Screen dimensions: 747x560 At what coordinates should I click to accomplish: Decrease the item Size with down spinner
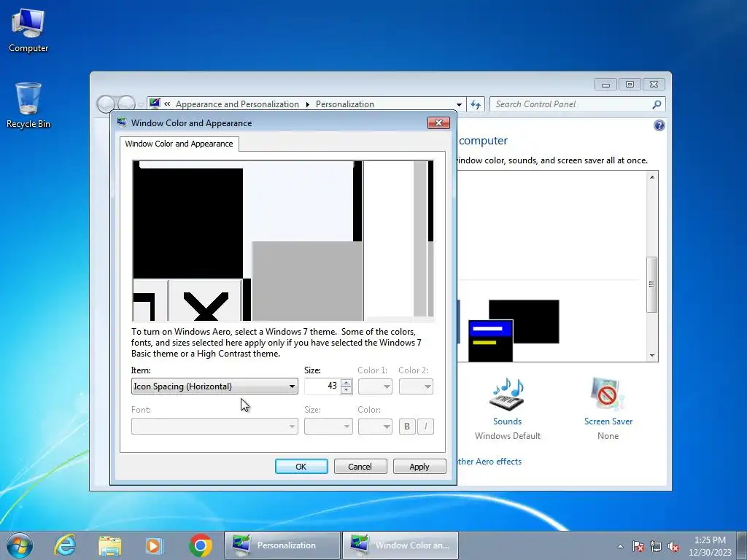[x=347, y=390]
